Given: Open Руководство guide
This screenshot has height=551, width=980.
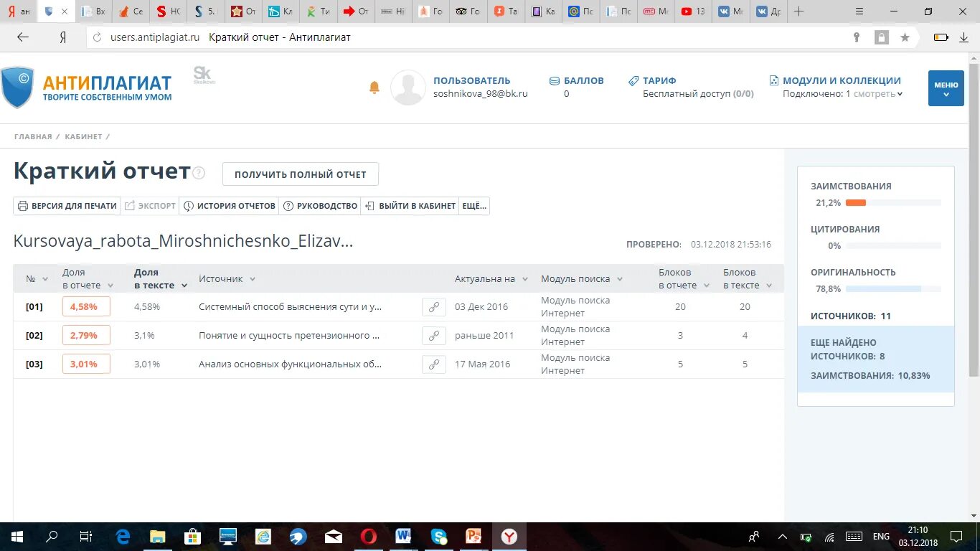Looking at the screenshot, I should point(320,206).
